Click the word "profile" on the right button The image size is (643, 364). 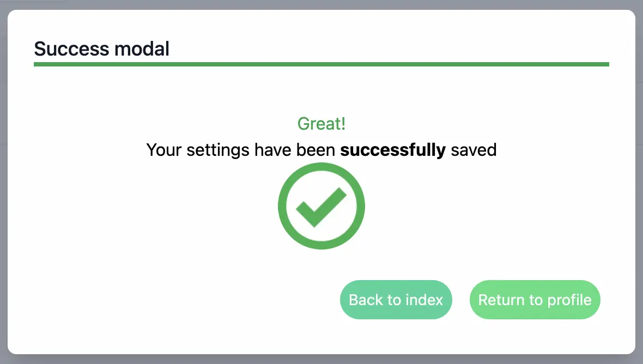(569, 300)
